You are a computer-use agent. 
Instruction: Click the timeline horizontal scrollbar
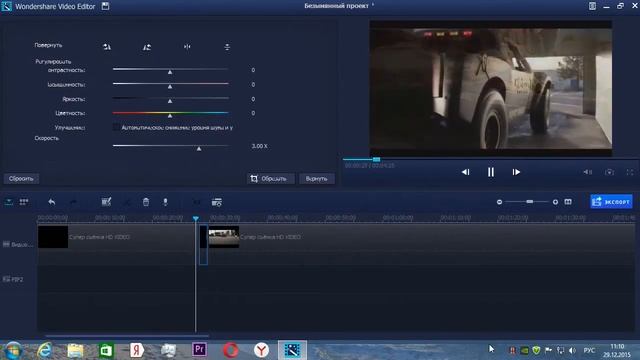(127, 336)
